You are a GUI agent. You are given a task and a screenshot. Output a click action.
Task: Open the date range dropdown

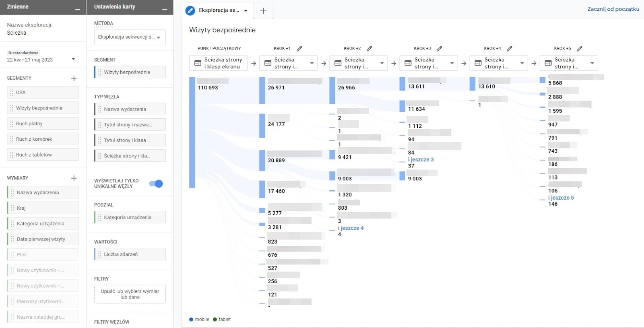73,59
